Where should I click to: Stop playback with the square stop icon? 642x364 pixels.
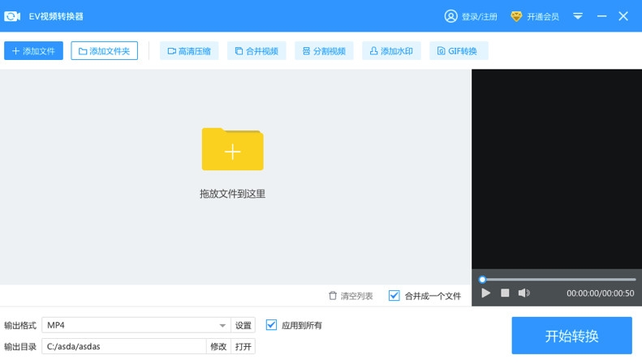pos(505,293)
